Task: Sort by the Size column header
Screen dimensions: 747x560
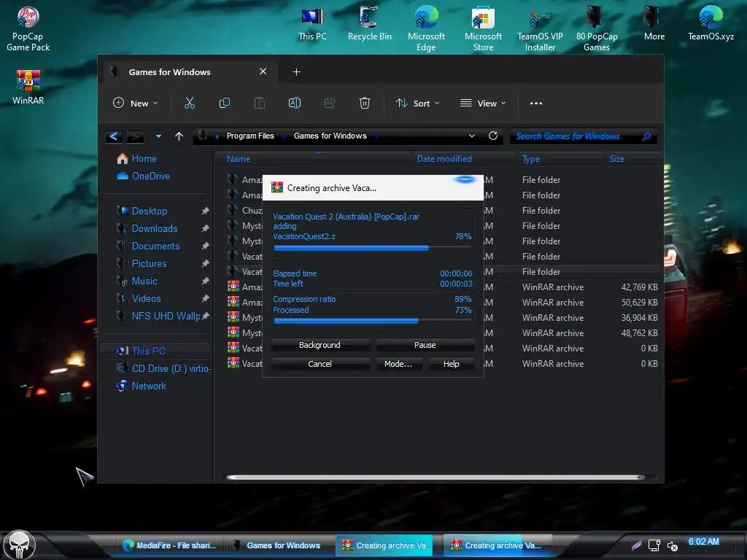Action: (634, 159)
